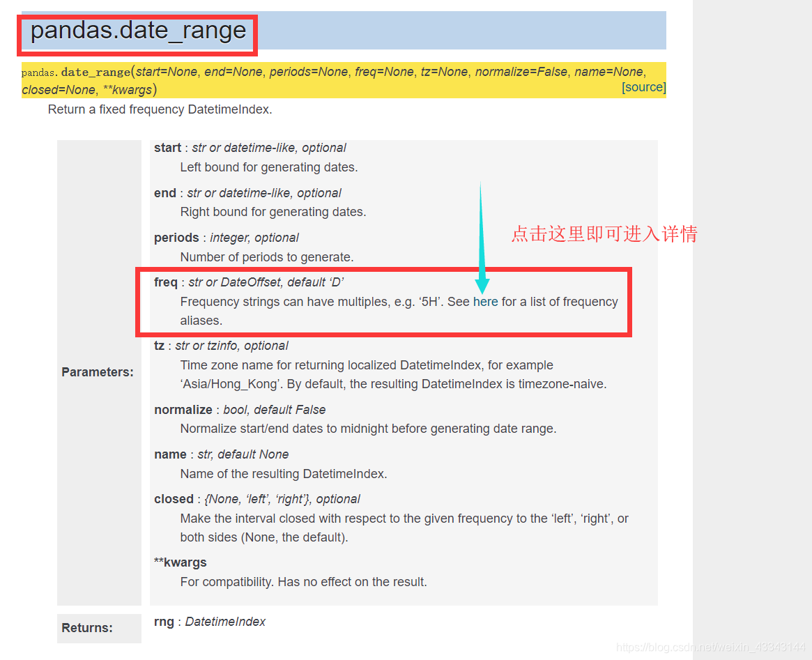Click 'Number of periods to generate.' text

267,257
